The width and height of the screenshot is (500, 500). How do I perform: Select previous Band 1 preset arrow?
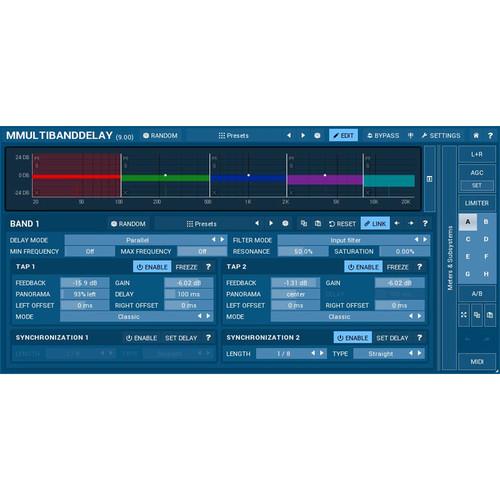click(257, 223)
